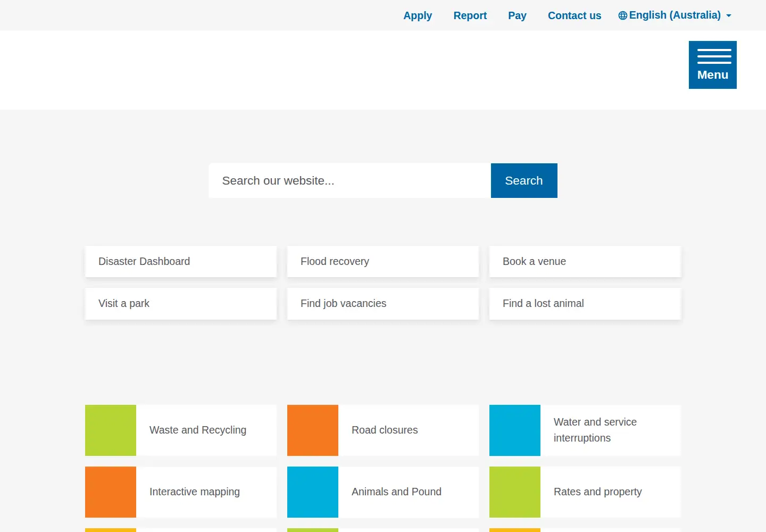This screenshot has height=532, width=766.
Task: Open the Report link in top bar
Action: pyautogui.click(x=470, y=15)
